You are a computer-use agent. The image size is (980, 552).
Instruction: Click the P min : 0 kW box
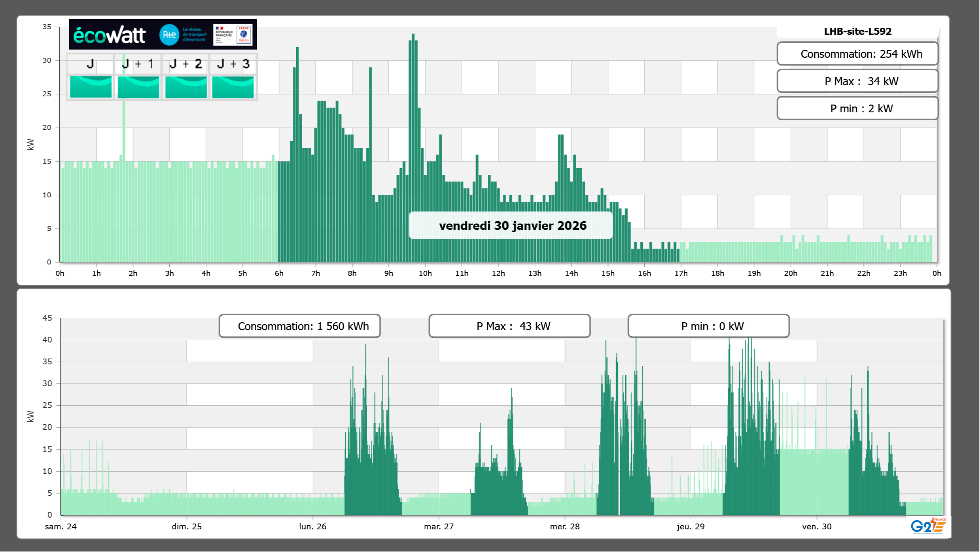[x=708, y=326]
